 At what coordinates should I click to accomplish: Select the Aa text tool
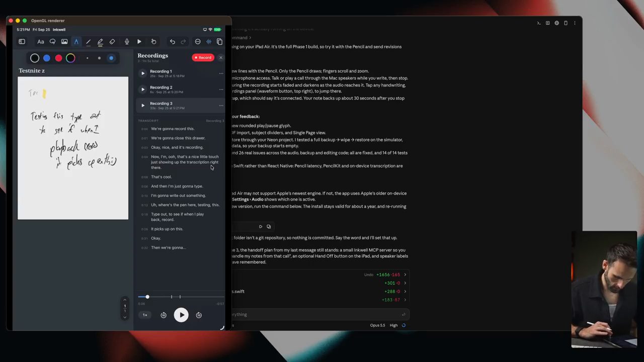(41, 42)
